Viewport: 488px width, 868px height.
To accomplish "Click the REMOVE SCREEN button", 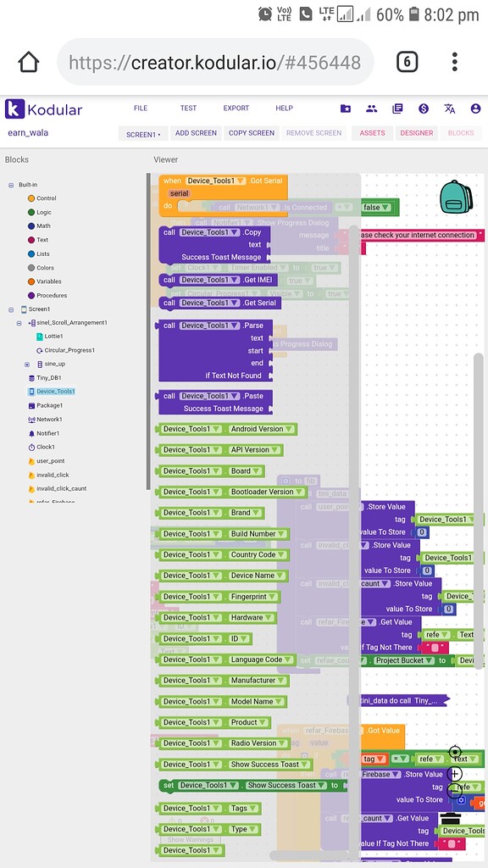I will [x=313, y=133].
